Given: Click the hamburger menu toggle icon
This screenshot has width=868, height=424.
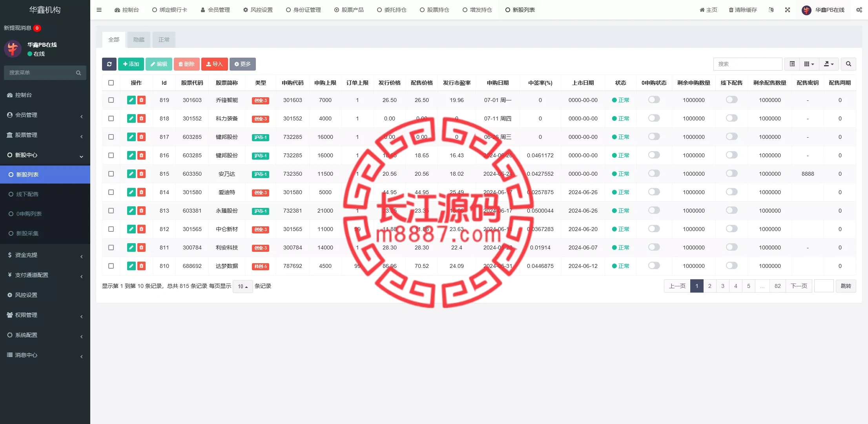Looking at the screenshot, I should 99,10.
